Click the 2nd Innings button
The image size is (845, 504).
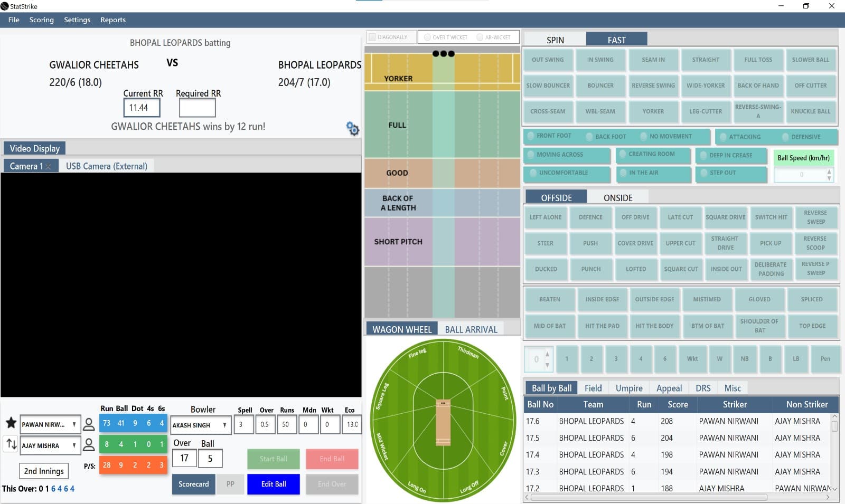click(x=44, y=471)
